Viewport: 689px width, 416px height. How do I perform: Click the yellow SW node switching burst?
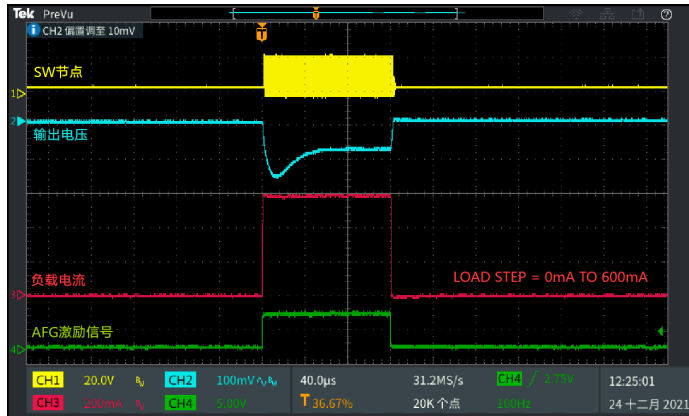(329, 76)
